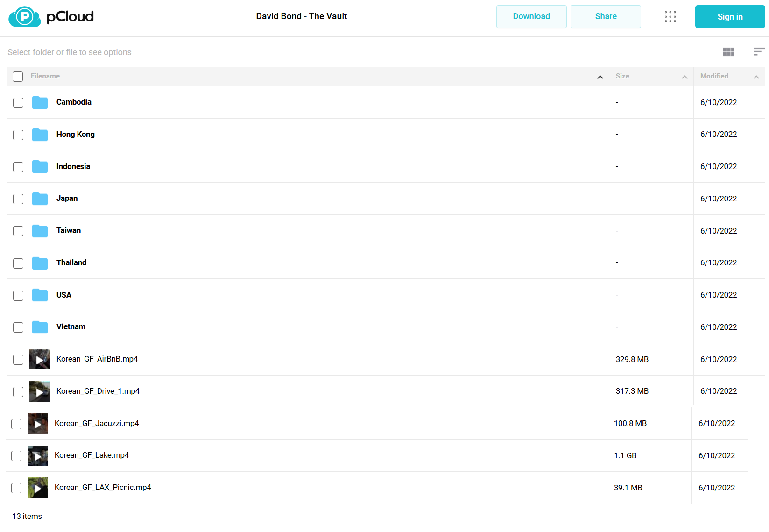Open the Hong Kong folder name

[x=76, y=134]
